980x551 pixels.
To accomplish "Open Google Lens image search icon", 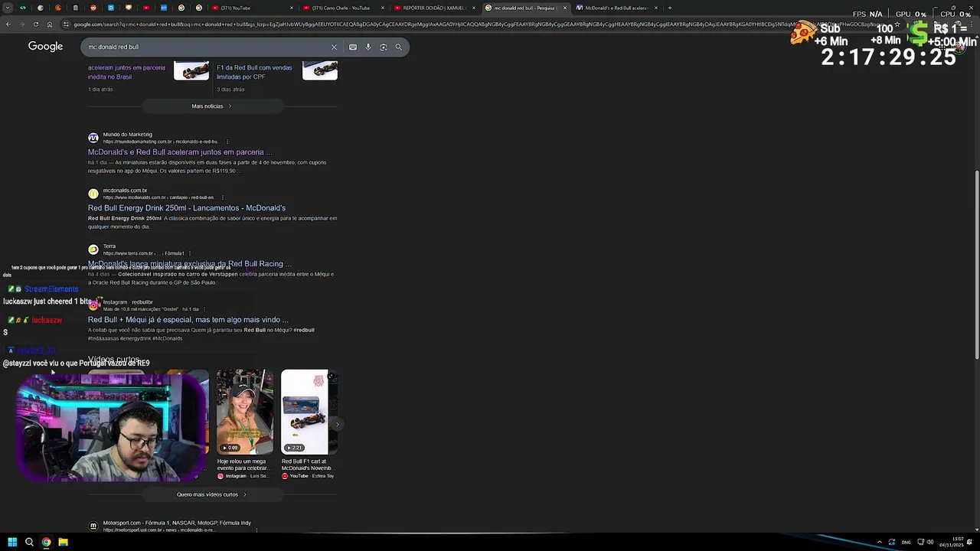I will coord(384,47).
